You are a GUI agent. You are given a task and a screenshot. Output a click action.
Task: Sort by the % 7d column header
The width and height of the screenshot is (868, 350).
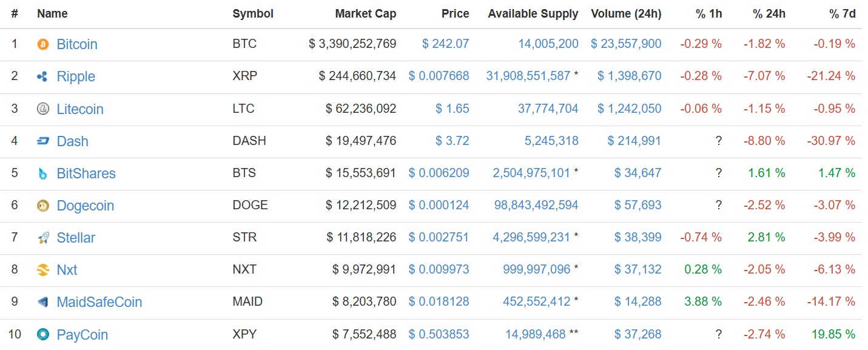842,13
